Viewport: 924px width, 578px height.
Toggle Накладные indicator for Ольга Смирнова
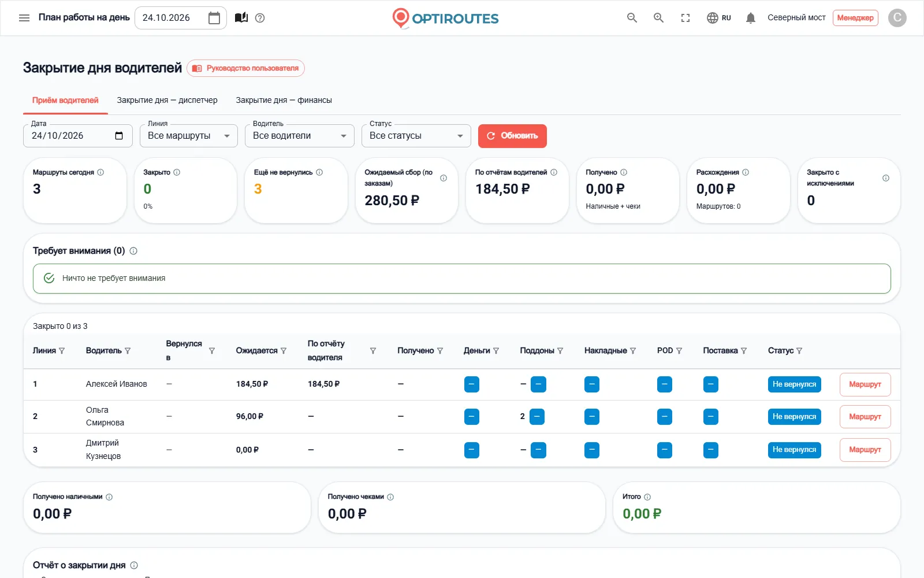click(x=592, y=417)
